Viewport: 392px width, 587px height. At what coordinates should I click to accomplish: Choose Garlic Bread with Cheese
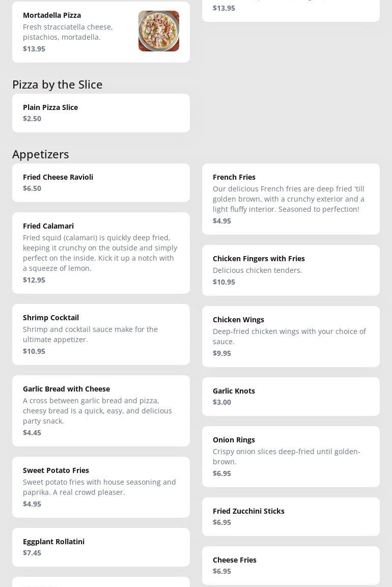(x=101, y=411)
